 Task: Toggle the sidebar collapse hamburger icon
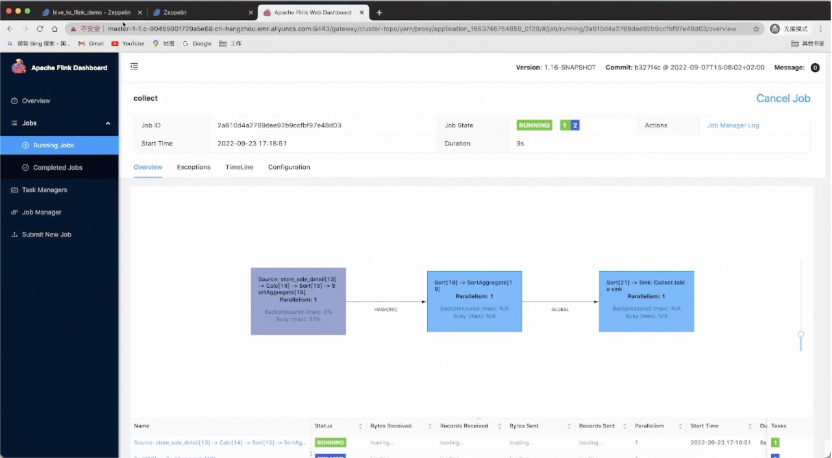pos(134,66)
